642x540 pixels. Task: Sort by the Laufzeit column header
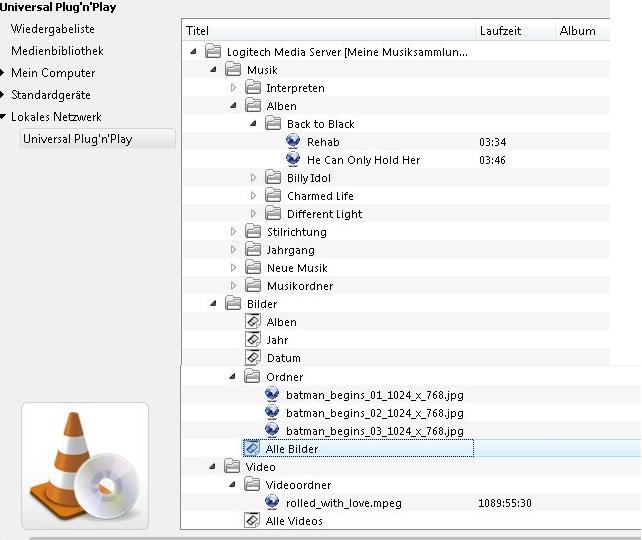(500, 31)
